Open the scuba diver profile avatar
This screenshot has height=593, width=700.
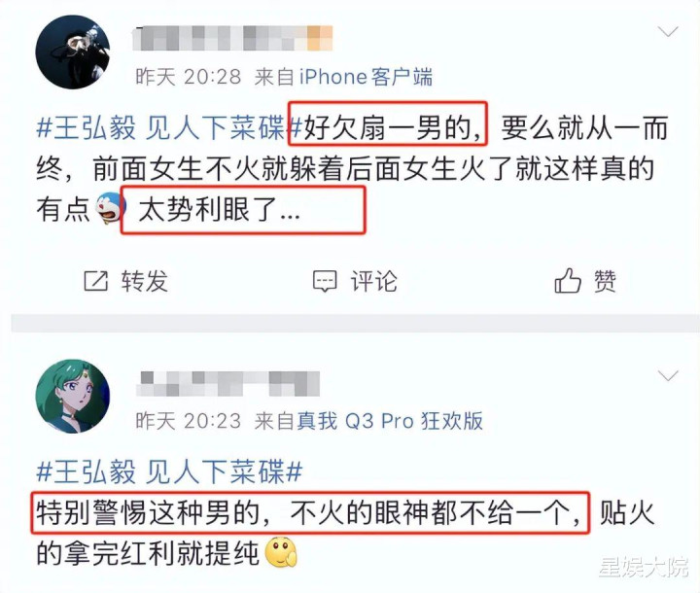tap(73, 52)
